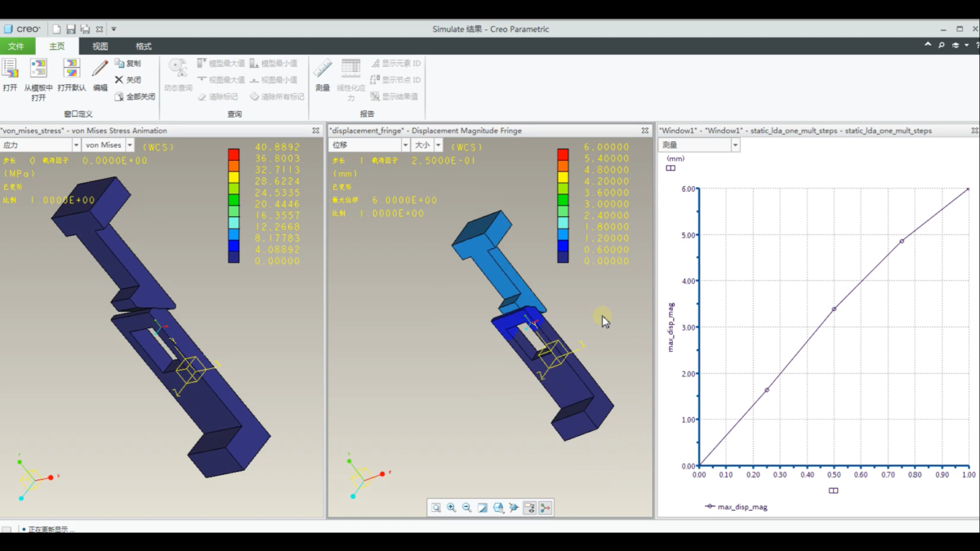This screenshot has height=551, width=980.
Task: Click 模型最大值 model max command
Action: 220,63
